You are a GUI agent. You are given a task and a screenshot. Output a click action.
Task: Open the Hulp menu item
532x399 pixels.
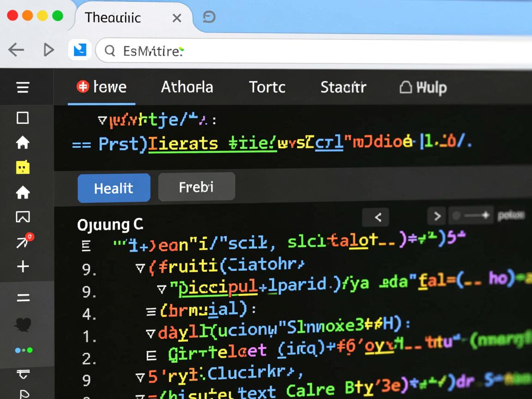[423, 87]
